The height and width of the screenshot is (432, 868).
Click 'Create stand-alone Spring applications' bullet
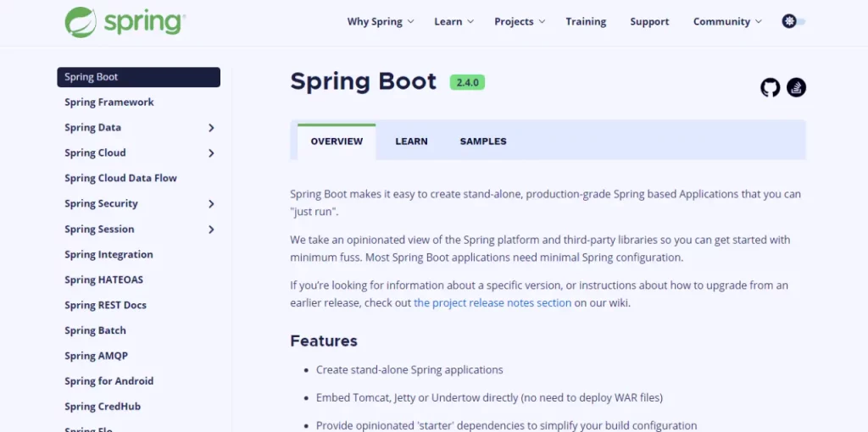pyautogui.click(x=409, y=370)
